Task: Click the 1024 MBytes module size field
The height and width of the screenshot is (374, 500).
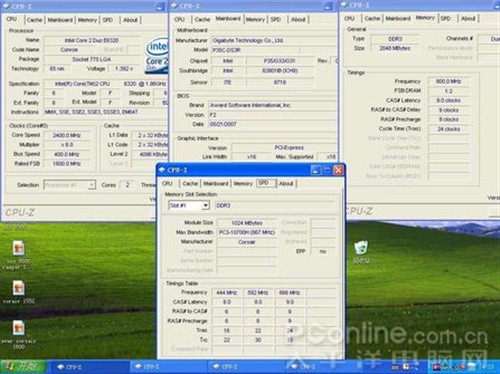Action: (247, 223)
